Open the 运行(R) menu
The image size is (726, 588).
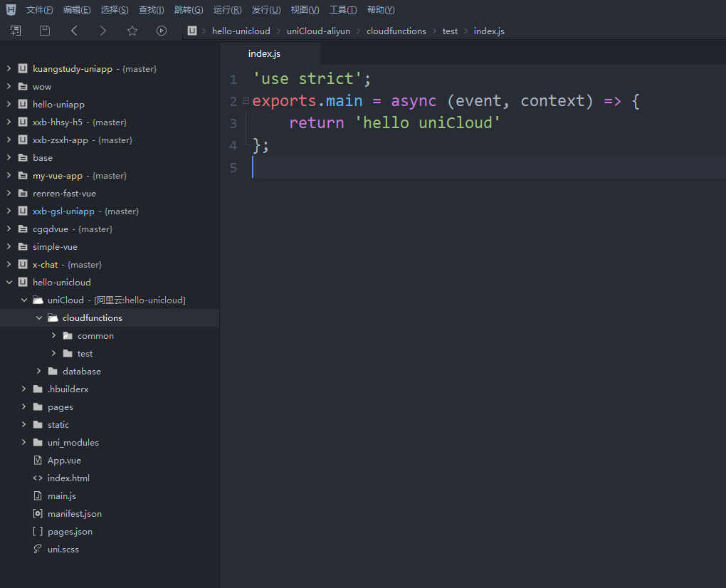[227, 10]
